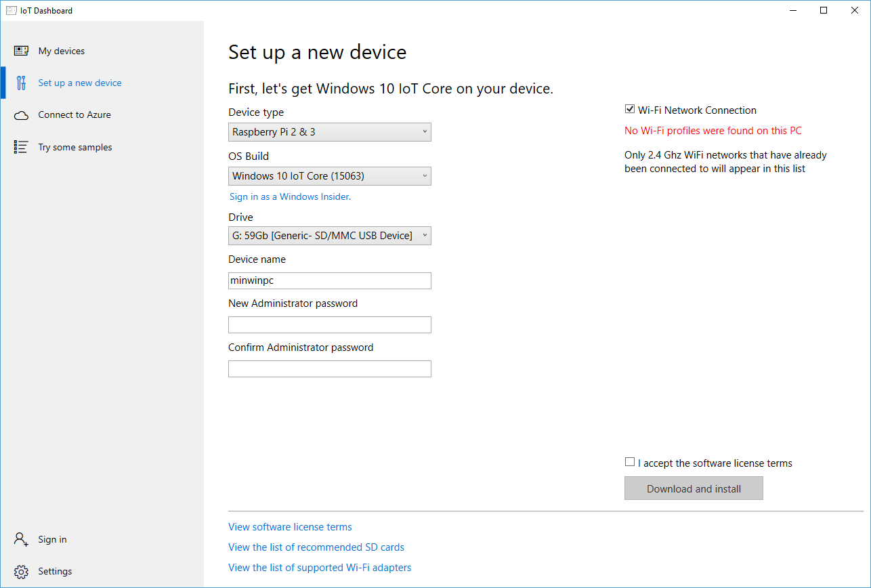Click the Confirm Administrator password field

330,369
